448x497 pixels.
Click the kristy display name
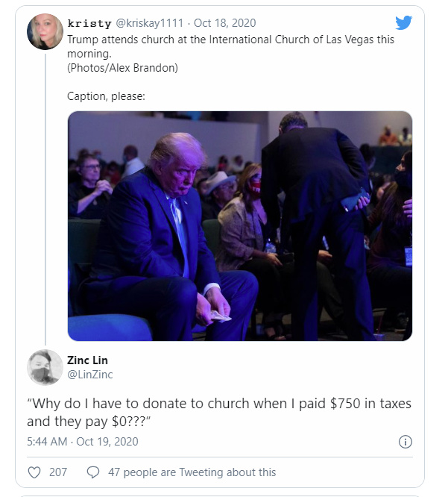(x=88, y=23)
